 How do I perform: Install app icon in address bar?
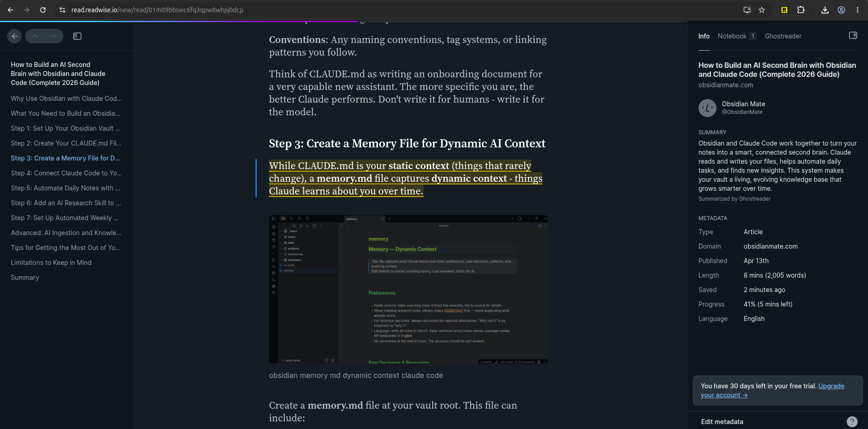point(747,10)
